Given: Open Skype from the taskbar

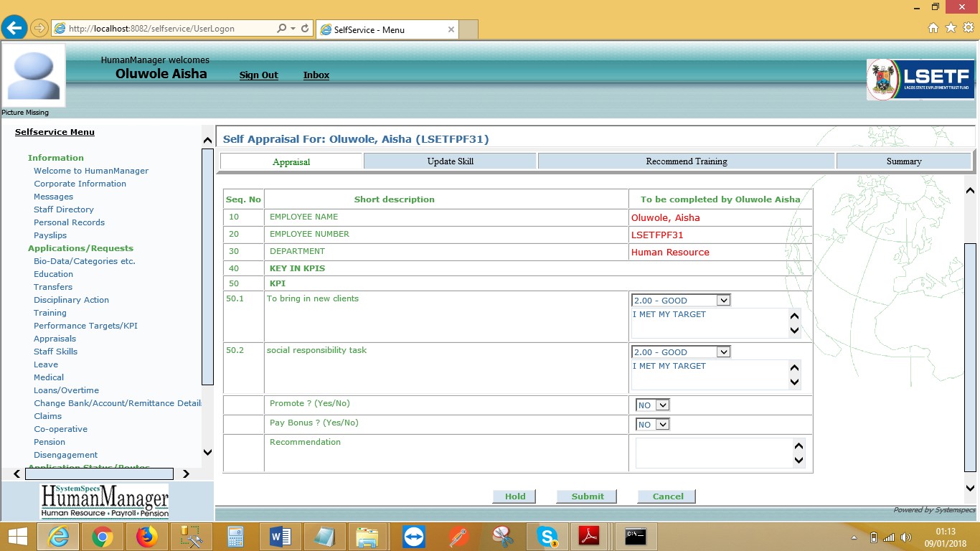Looking at the screenshot, I should click(547, 537).
